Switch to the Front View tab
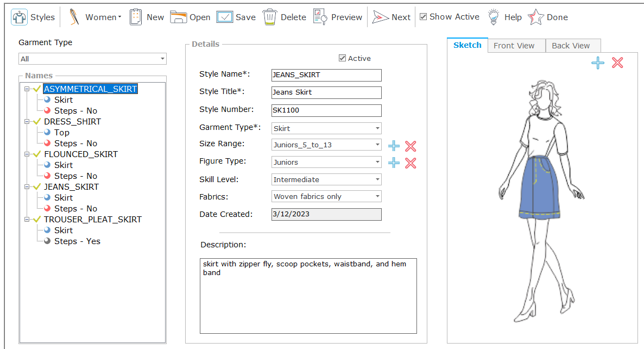This screenshot has width=644, height=349. 514,46
